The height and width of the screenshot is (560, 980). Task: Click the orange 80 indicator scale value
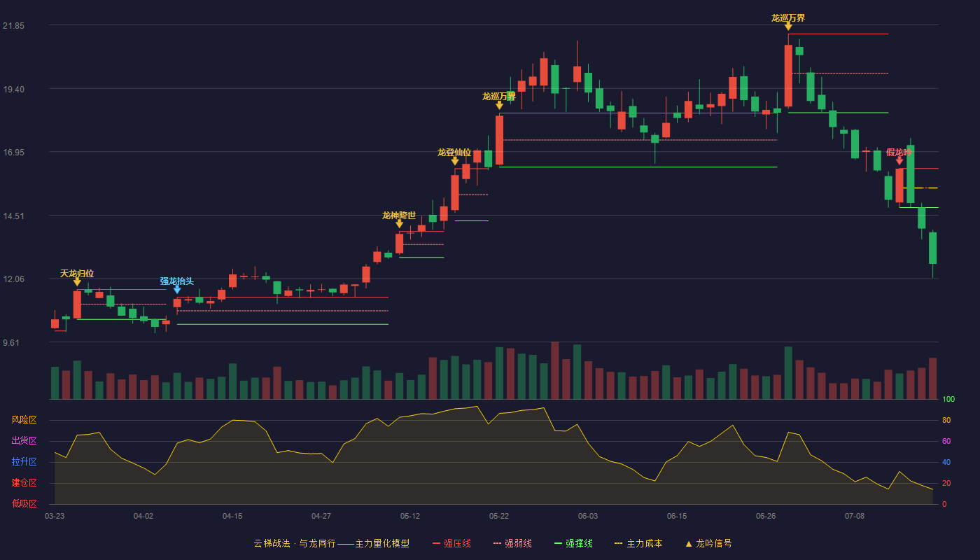tap(946, 421)
